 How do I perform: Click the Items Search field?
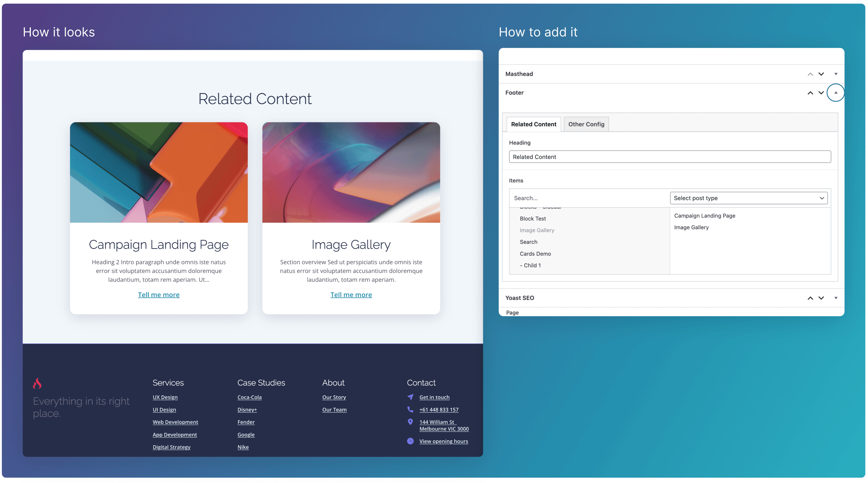tap(589, 198)
